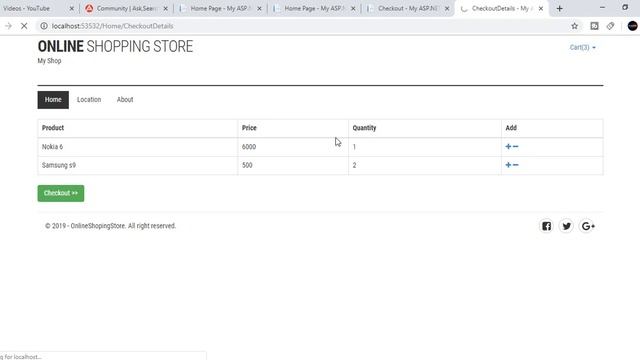Open the Twitter social icon in footer
The width and height of the screenshot is (640, 360).
point(567,226)
